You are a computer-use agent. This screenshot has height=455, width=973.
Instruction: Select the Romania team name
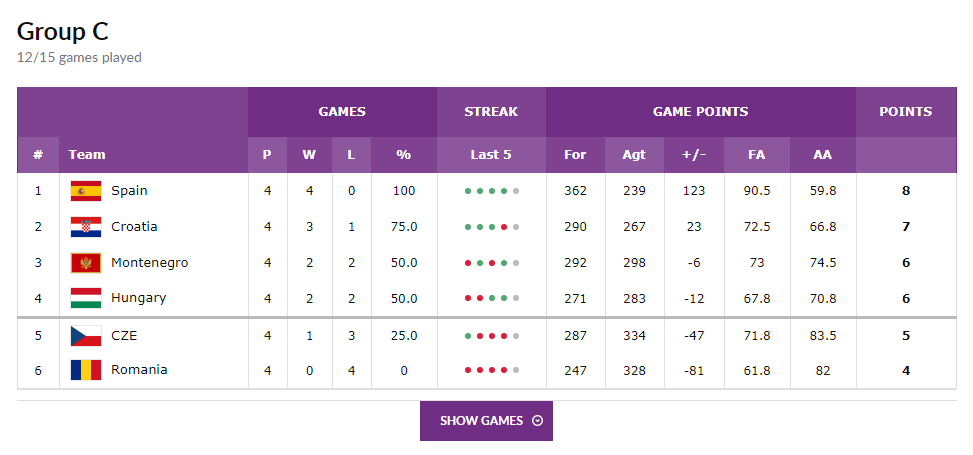(x=139, y=369)
